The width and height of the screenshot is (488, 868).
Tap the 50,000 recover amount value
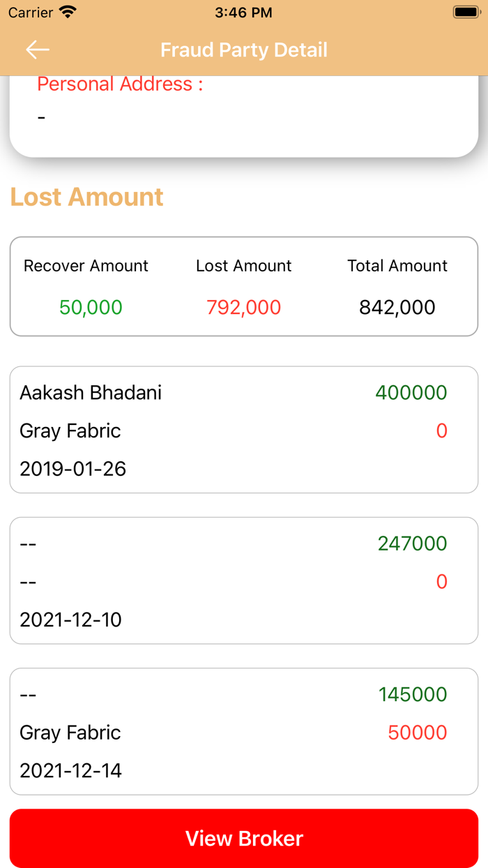click(91, 307)
